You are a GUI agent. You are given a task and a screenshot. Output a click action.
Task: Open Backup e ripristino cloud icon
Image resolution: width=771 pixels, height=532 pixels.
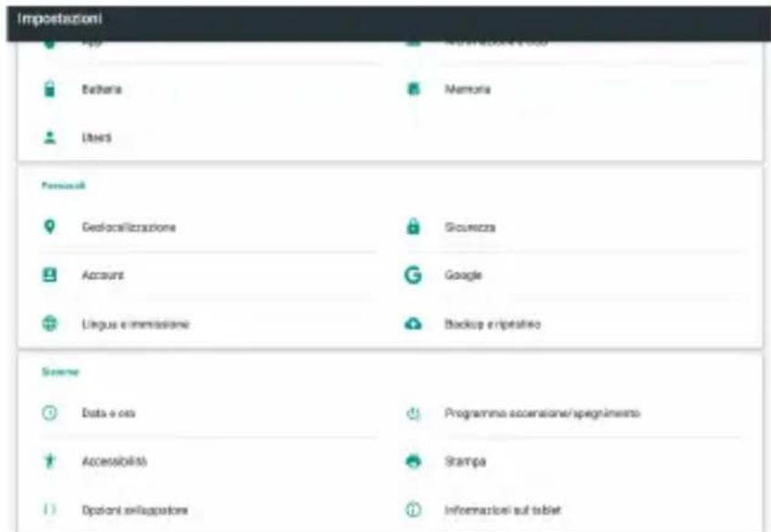[413, 324]
